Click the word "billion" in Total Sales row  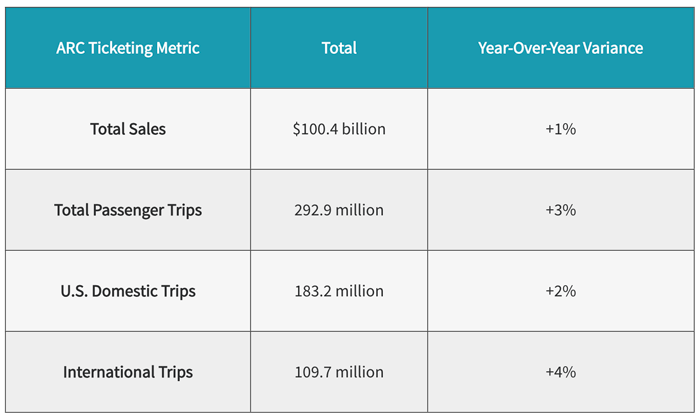tap(361, 129)
